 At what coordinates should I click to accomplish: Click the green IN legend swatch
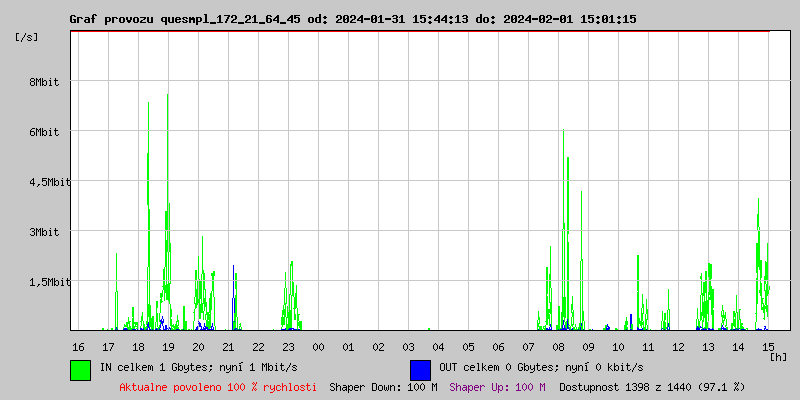point(80,369)
